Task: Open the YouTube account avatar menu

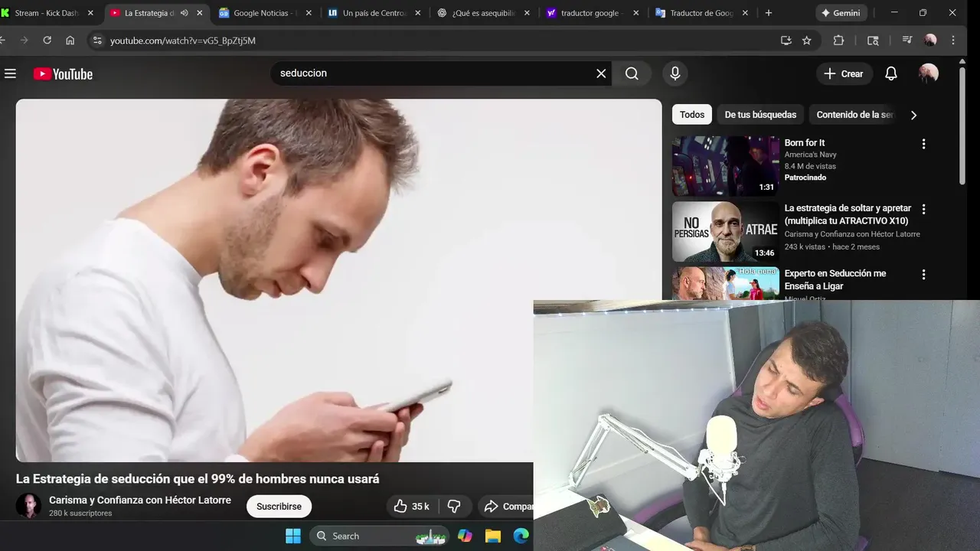Action: (x=929, y=73)
